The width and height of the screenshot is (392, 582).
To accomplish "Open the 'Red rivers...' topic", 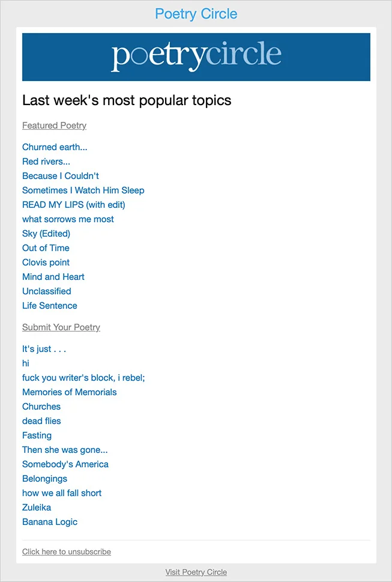I will [46, 162].
